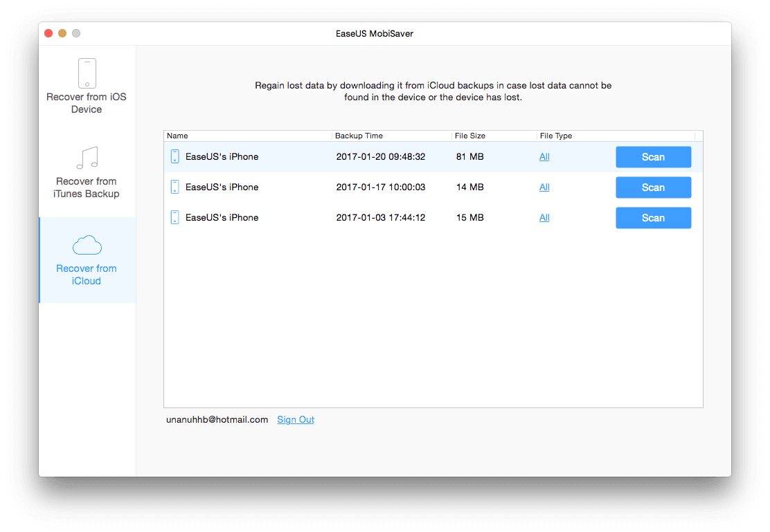
Task: Scan the 81 MB iCloud backup
Action: [x=653, y=157]
